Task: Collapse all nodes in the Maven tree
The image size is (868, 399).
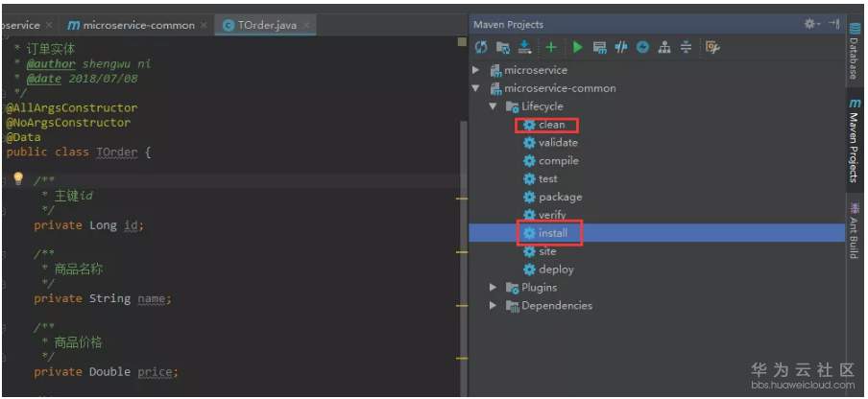Action: (x=686, y=48)
